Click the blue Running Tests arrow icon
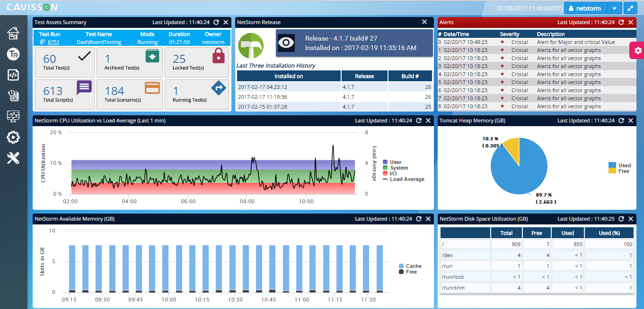This screenshot has width=644, height=309. [x=219, y=88]
